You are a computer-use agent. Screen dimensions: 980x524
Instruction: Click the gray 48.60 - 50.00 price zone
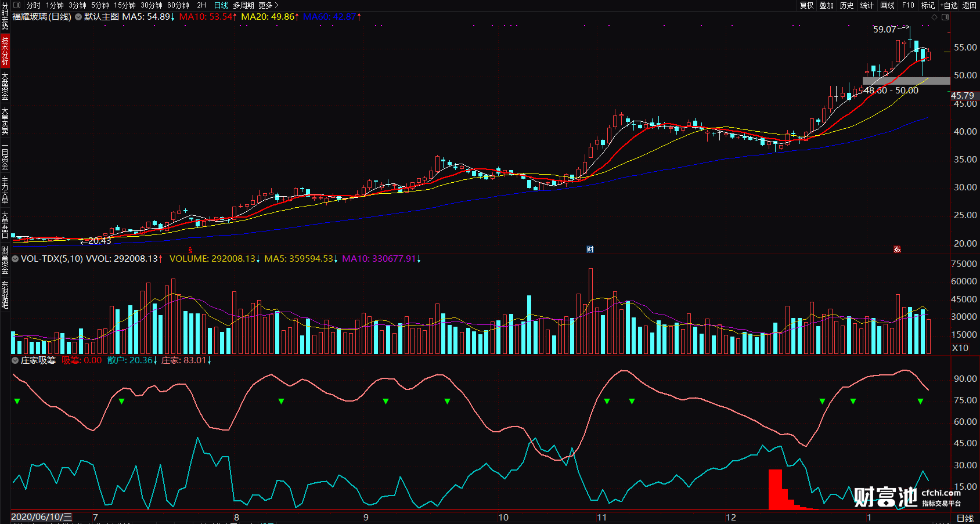point(906,81)
